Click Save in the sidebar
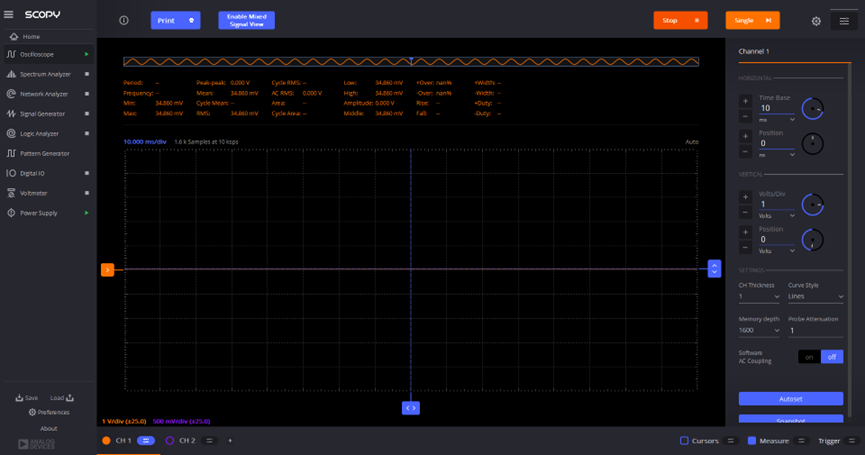This screenshot has height=455, width=865. tap(26, 398)
